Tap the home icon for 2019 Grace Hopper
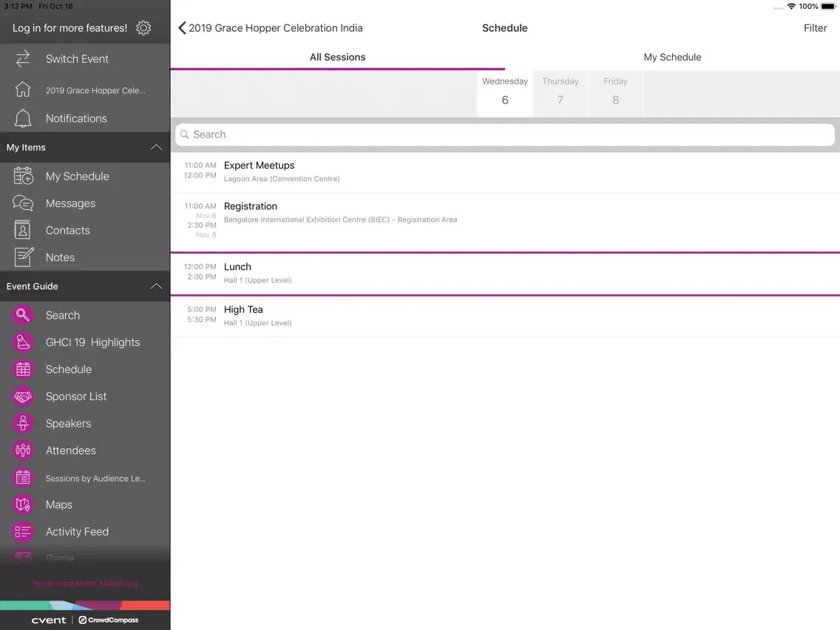Screen dimensions: 840x630 [22, 89]
